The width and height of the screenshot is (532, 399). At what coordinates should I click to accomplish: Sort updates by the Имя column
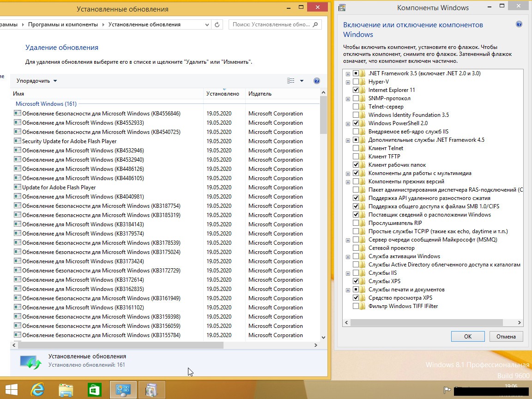(107, 94)
